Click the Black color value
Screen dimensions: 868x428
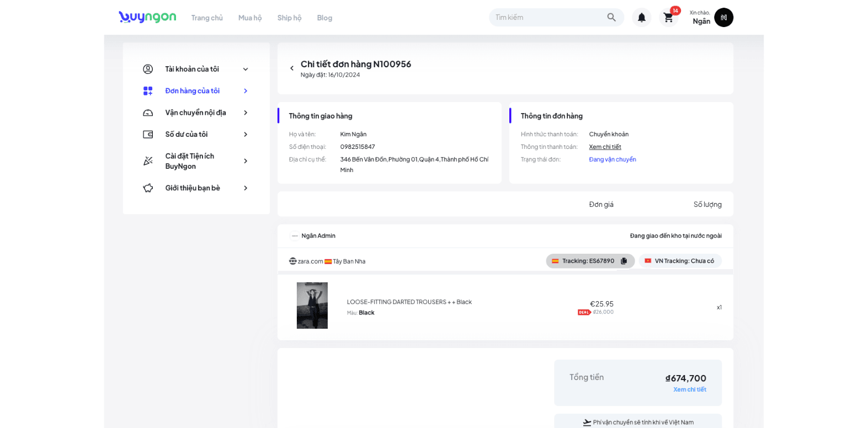coord(366,313)
